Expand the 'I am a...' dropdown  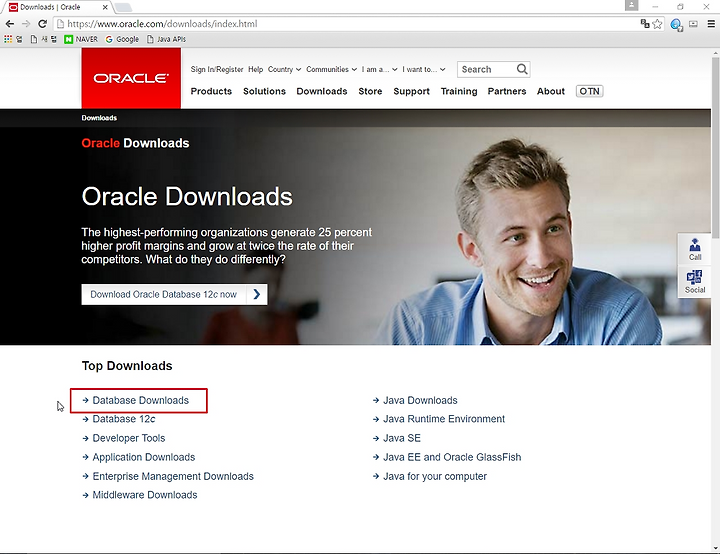pos(379,69)
